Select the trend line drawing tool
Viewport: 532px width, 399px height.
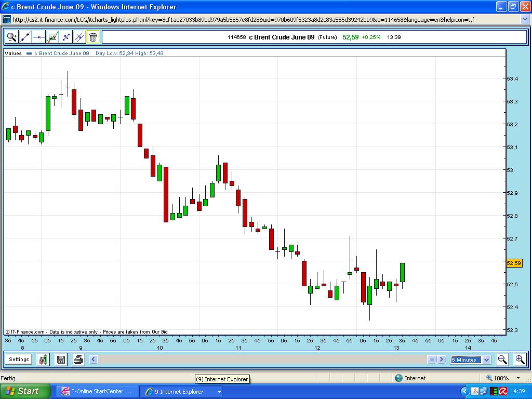click(25, 37)
